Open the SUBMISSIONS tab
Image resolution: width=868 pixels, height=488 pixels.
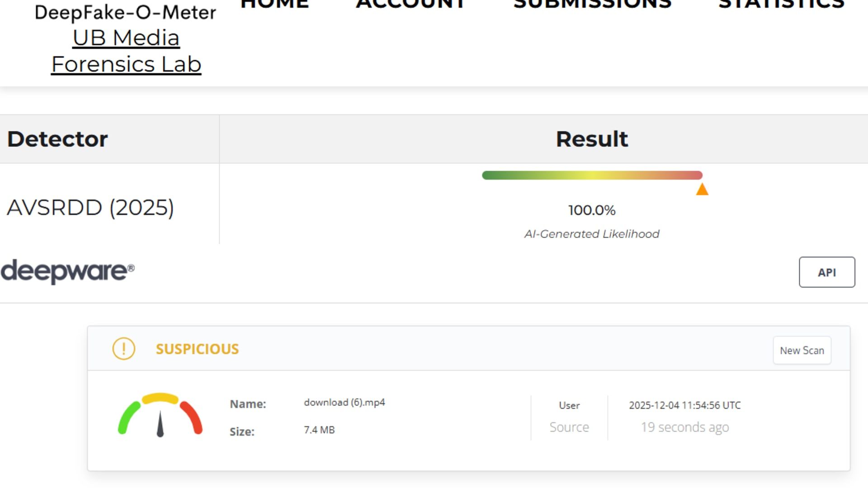pos(592,4)
